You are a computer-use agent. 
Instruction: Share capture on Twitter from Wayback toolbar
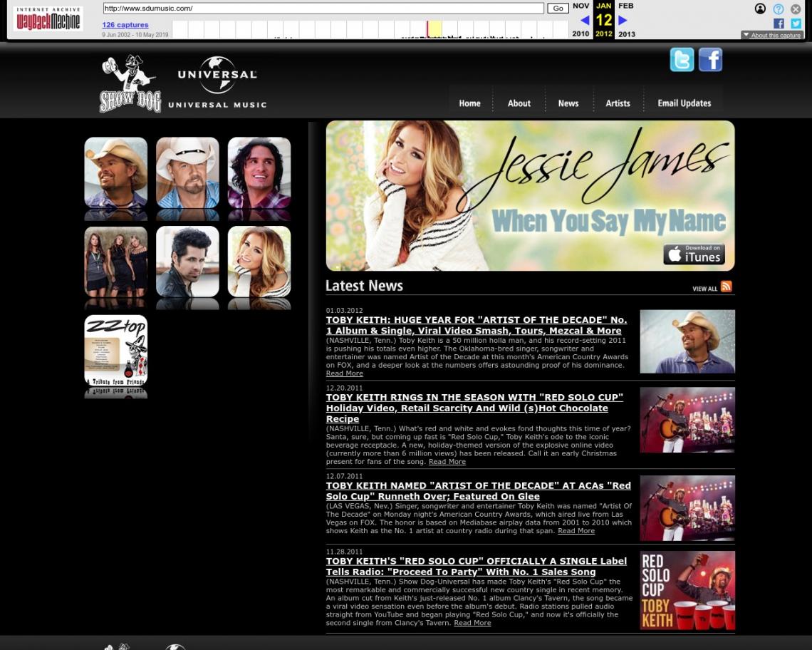pos(796,24)
